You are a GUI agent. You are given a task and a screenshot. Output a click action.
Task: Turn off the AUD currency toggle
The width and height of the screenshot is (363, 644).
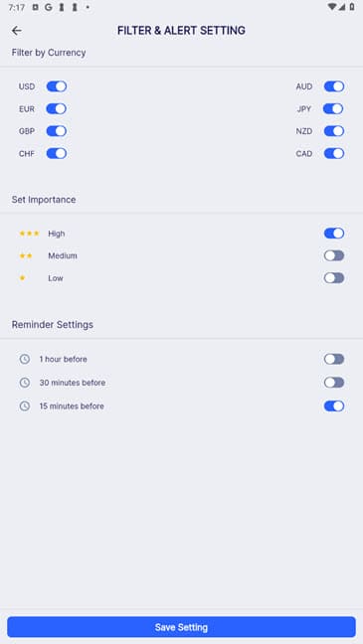click(x=334, y=86)
